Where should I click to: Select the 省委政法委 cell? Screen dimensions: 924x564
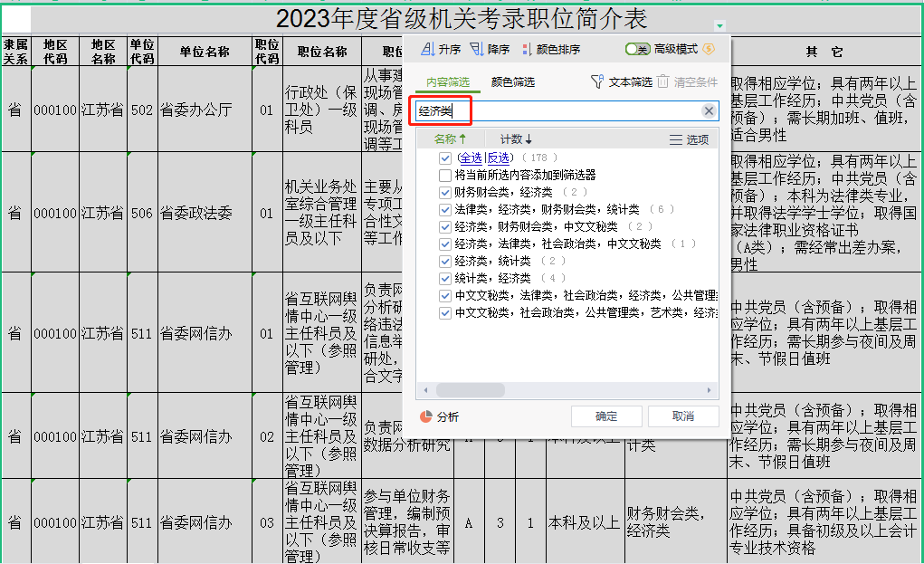(x=205, y=213)
